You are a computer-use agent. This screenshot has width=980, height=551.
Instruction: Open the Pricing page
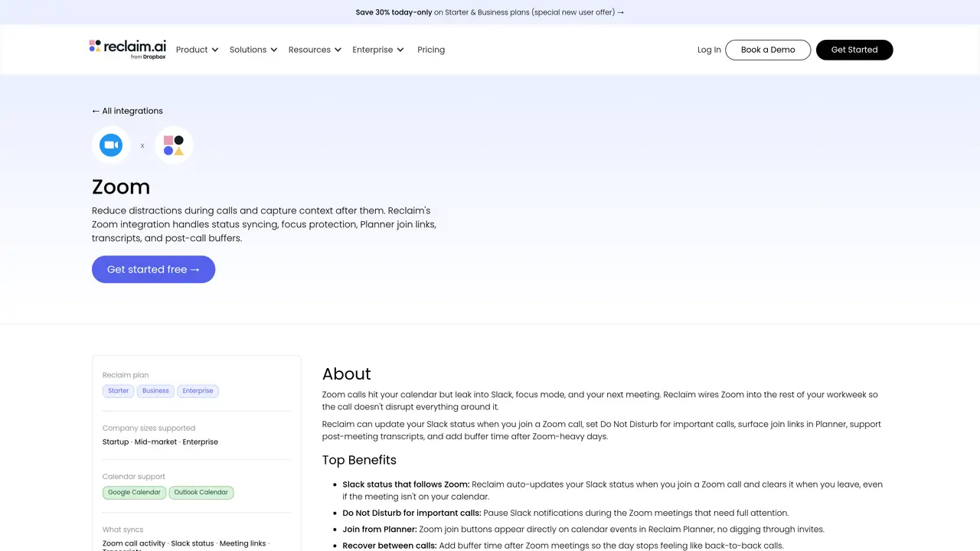[431, 50]
